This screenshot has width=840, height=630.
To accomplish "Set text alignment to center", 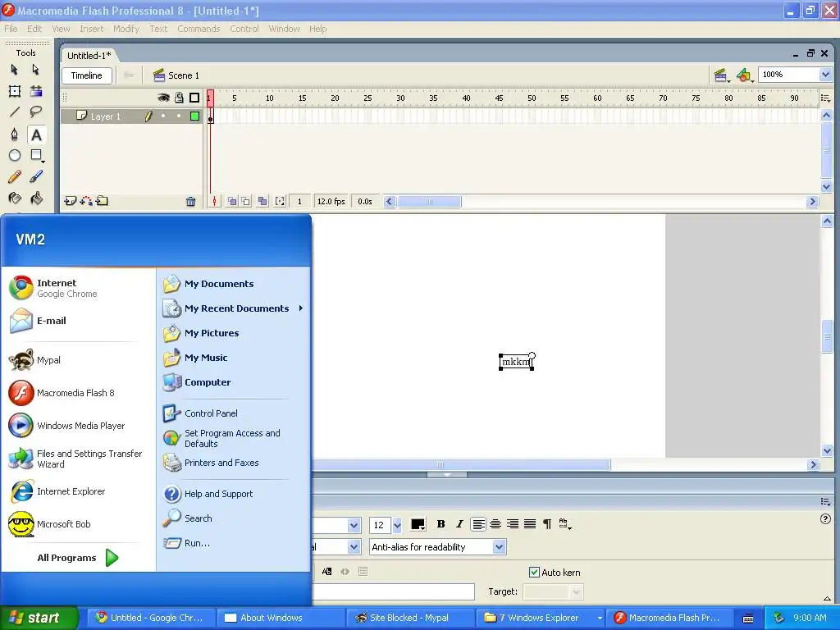I will coord(495,524).
